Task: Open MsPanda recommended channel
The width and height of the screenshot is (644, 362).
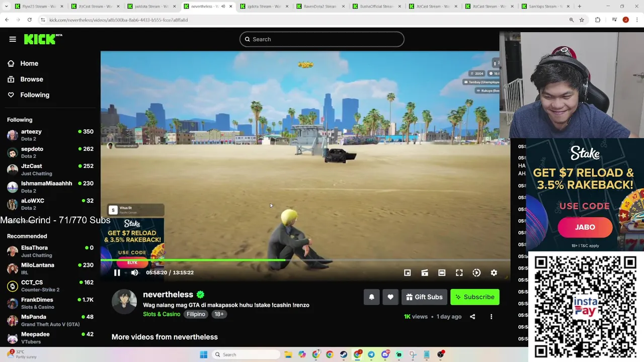Action: click(x=50, y=320)
